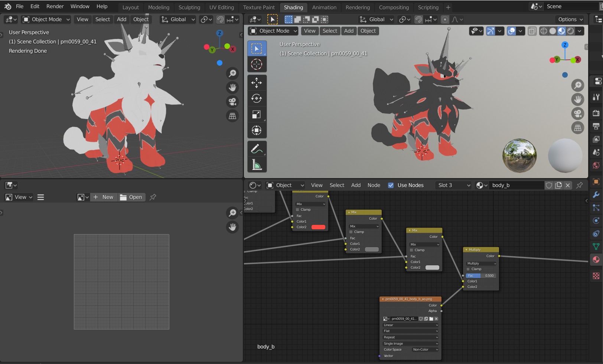Switch to the UV Editing workspace tab
603x364 pixels.
point(222,7)
